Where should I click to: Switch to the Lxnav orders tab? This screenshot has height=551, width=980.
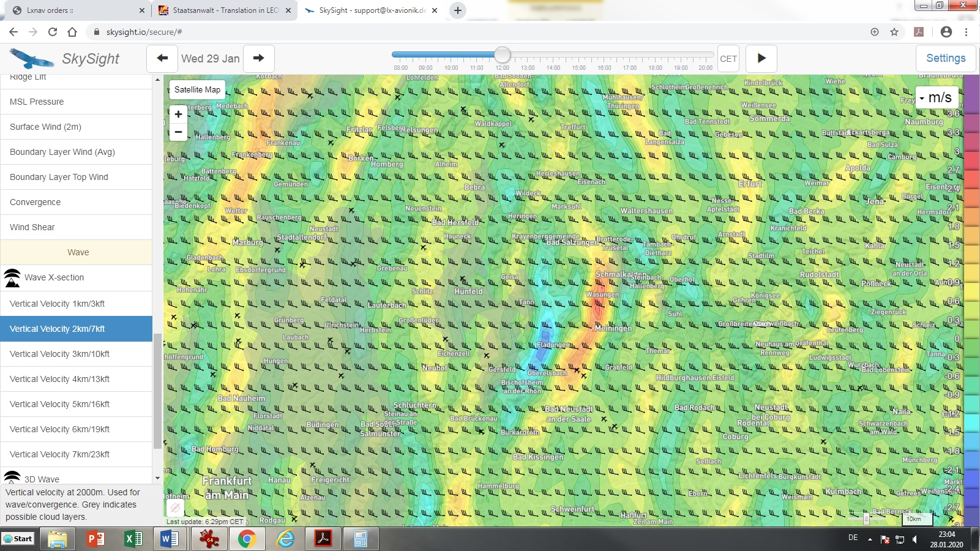pyautogui.click(x=73, y=10)
